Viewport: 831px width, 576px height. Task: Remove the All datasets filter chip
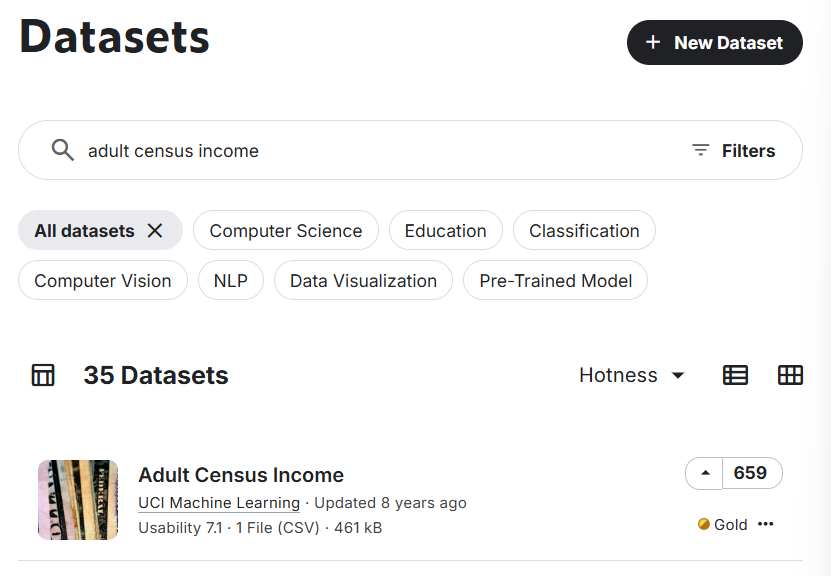(155, 231)
